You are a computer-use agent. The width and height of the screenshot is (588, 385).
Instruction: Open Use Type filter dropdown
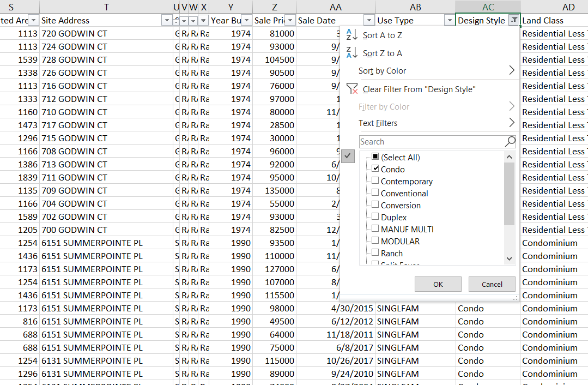click(x=449, y=20)
